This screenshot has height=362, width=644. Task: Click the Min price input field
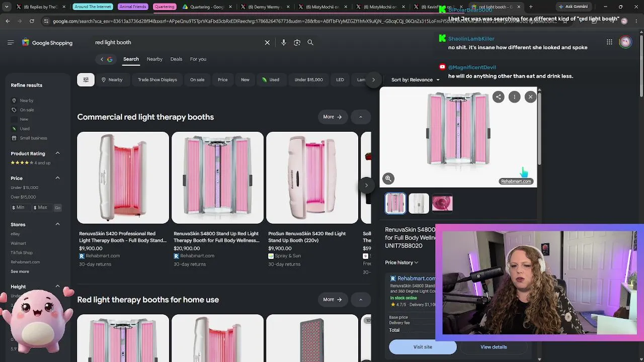pos(21,208)
